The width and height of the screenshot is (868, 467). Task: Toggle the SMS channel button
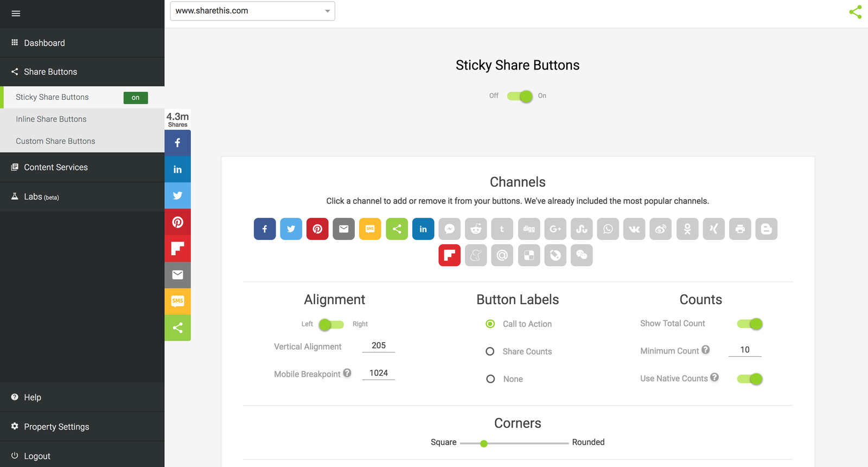[370, 229]
